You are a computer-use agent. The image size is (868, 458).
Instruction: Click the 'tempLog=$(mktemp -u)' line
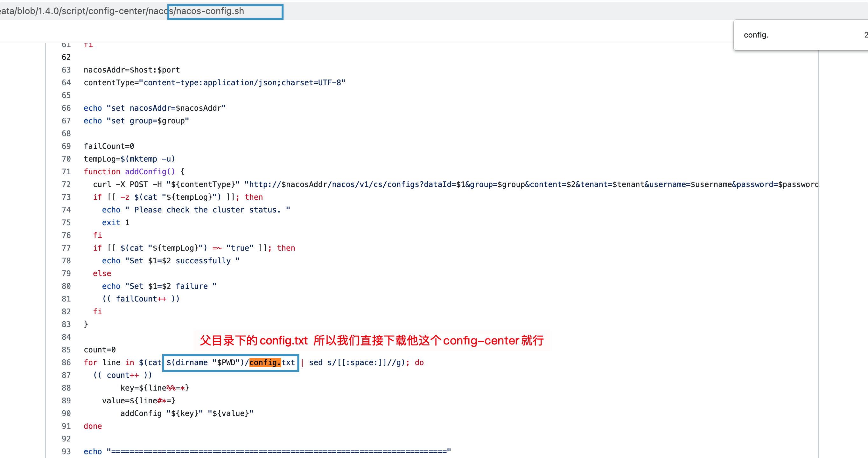tap(129, 159)
